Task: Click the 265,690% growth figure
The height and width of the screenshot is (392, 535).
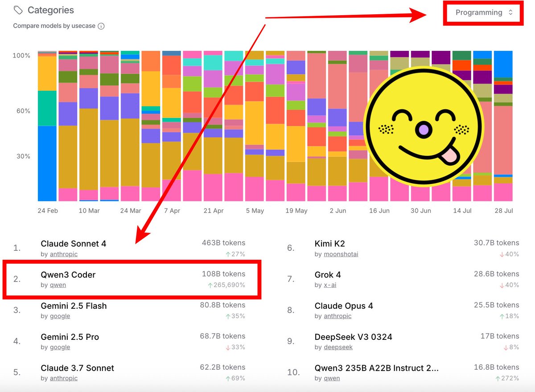Action: pos(226,285)
